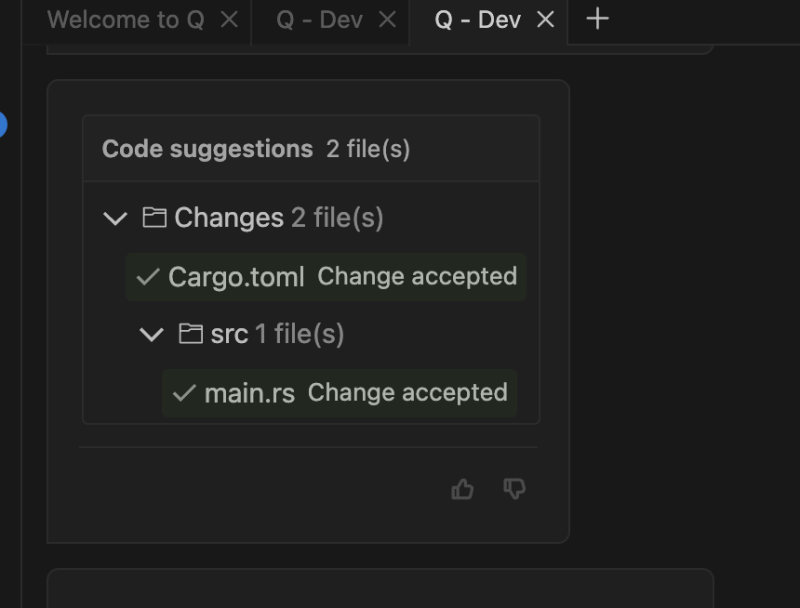Image resolution: width=800 pixels, height=608 pixels.
Task: Collapse the Changes tree chevron
Action: (x=115, y=218)
